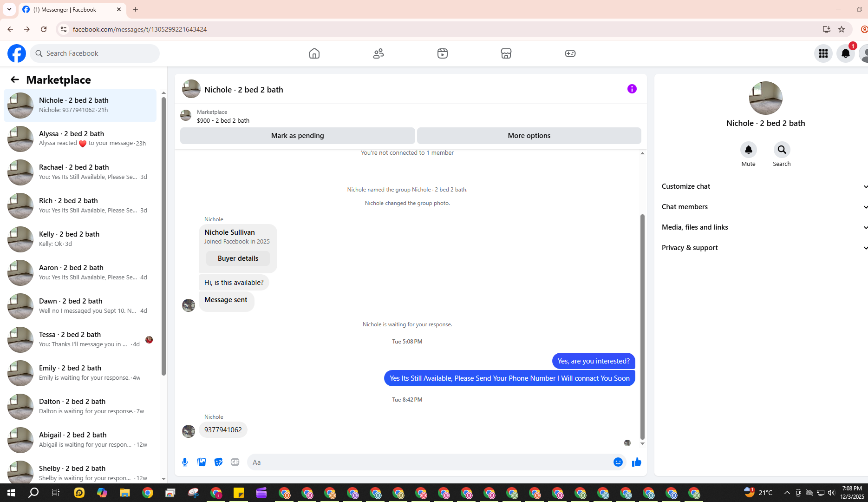Image resolution: width=868 pixels, height=502 pixels.
Task: Open the Abigail 2 bed 2 bath chat
Action: 80,440
